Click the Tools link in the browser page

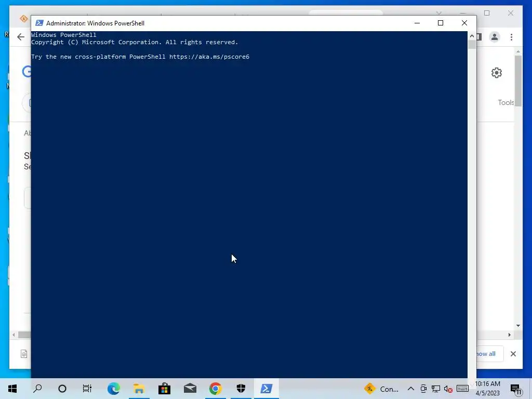[x=506, y=102]
